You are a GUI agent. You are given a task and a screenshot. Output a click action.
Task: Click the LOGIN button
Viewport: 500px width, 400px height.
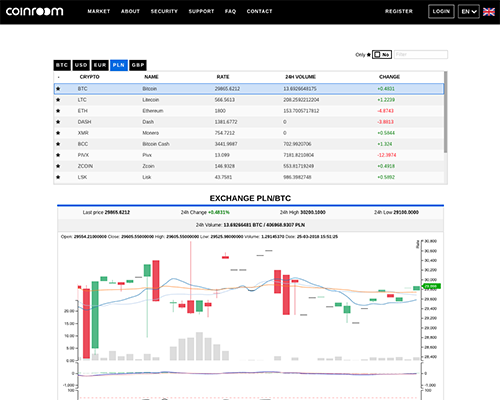click(441, 11)
